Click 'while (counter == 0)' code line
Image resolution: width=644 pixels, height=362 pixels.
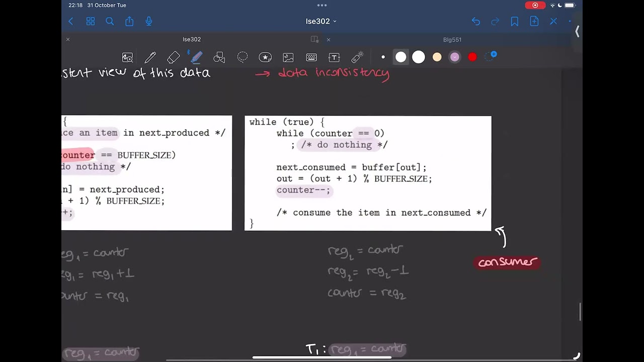pyautogui.click(x=330, y=133)
